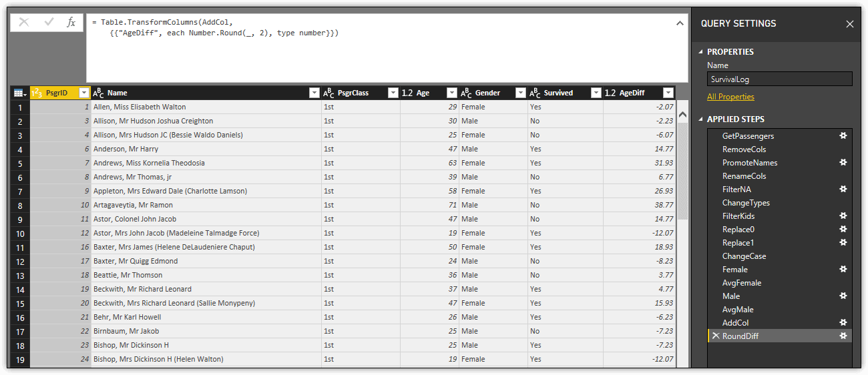
Task: Collapse the PROPERTIES section
Action: coord(701,52)
